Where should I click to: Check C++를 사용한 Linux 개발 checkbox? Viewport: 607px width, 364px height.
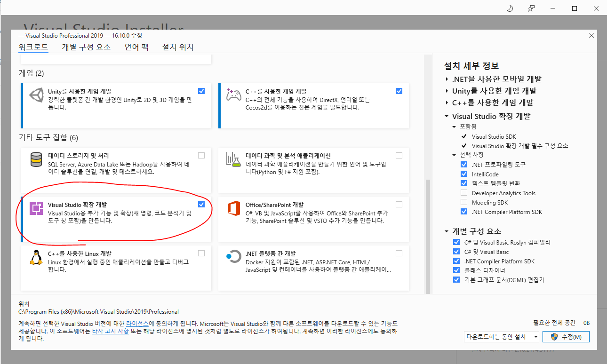coord(201,253)
